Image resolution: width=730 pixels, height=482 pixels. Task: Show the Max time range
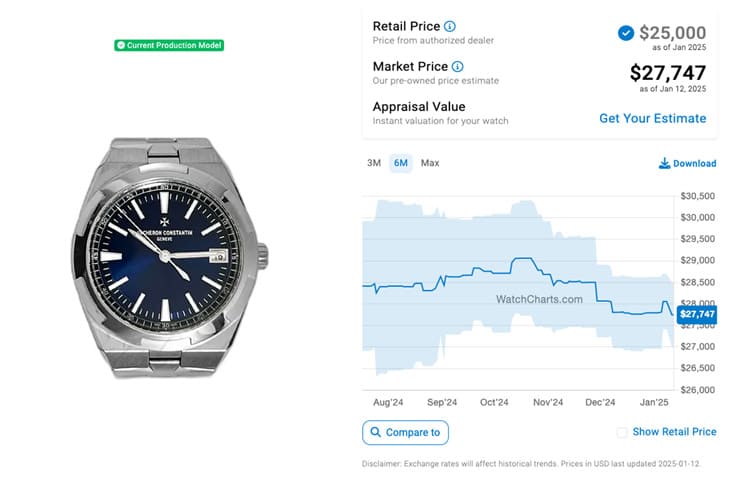pos(430,163)
